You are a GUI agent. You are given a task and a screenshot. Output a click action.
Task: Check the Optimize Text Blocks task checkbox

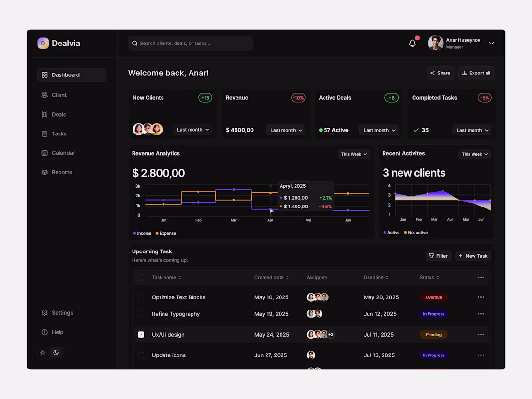coord(141,297)
